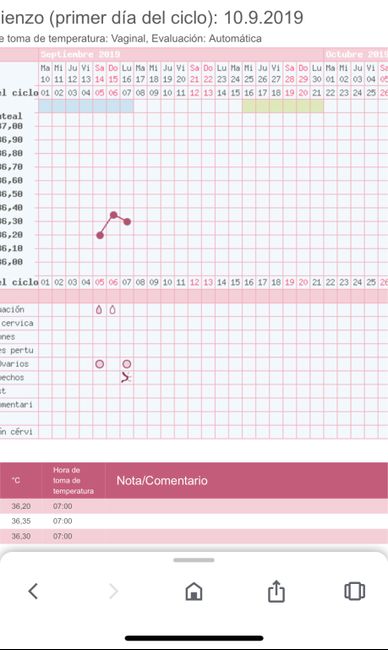Tap the 36,50 label on temperature axis
Viewport: 388px width, 650px height.
11,194
